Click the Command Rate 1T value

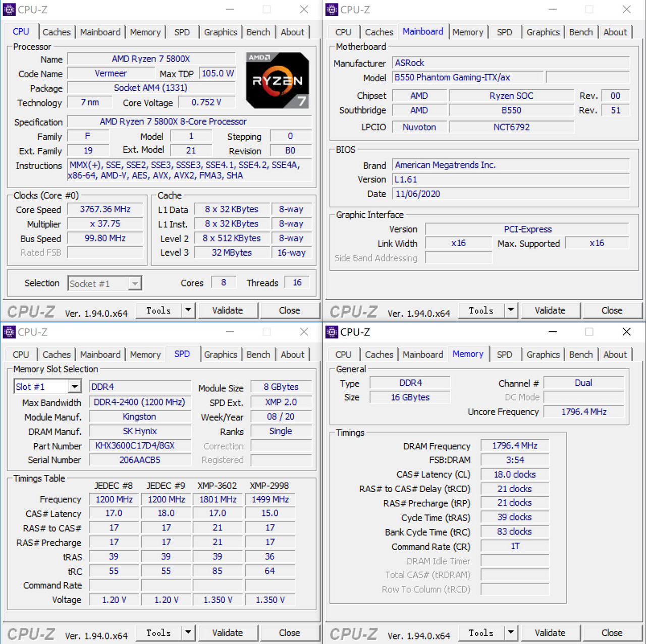point(515,546)
